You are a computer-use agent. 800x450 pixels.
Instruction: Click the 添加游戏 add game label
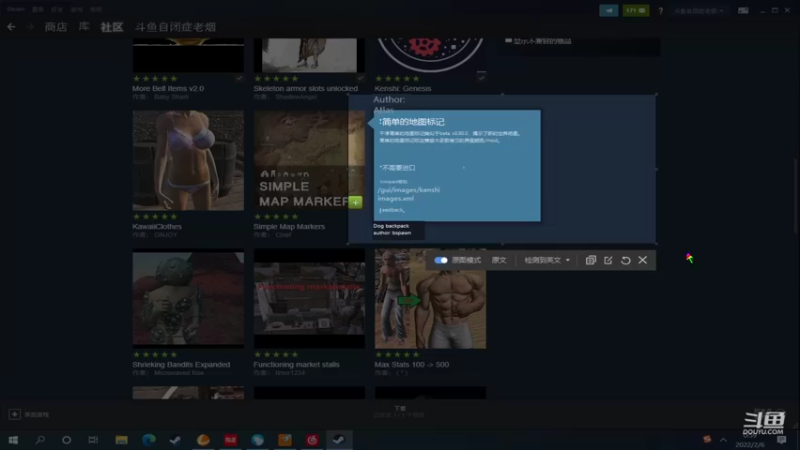coord(36,415)
